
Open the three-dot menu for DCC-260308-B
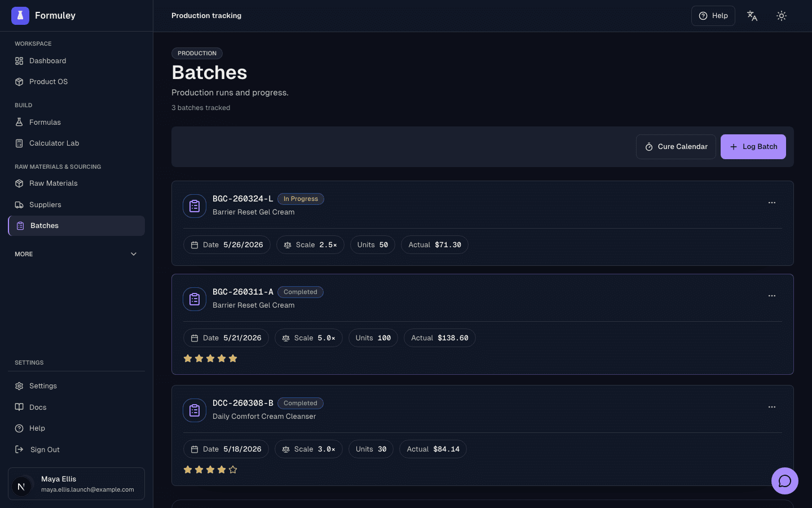(772, 407)
